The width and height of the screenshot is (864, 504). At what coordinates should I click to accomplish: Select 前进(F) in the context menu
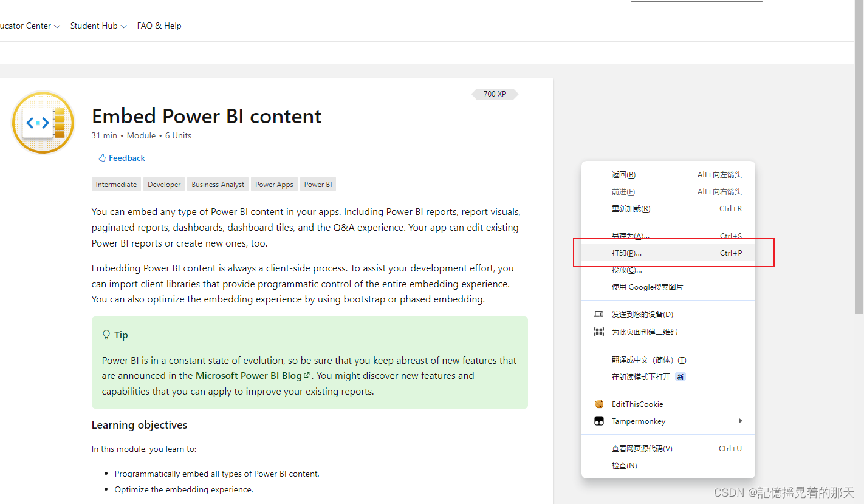668,192
